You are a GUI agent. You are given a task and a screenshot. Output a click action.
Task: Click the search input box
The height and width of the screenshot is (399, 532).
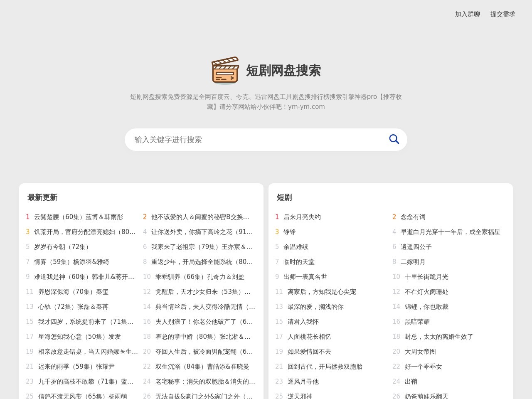click(x=249, y=140)
